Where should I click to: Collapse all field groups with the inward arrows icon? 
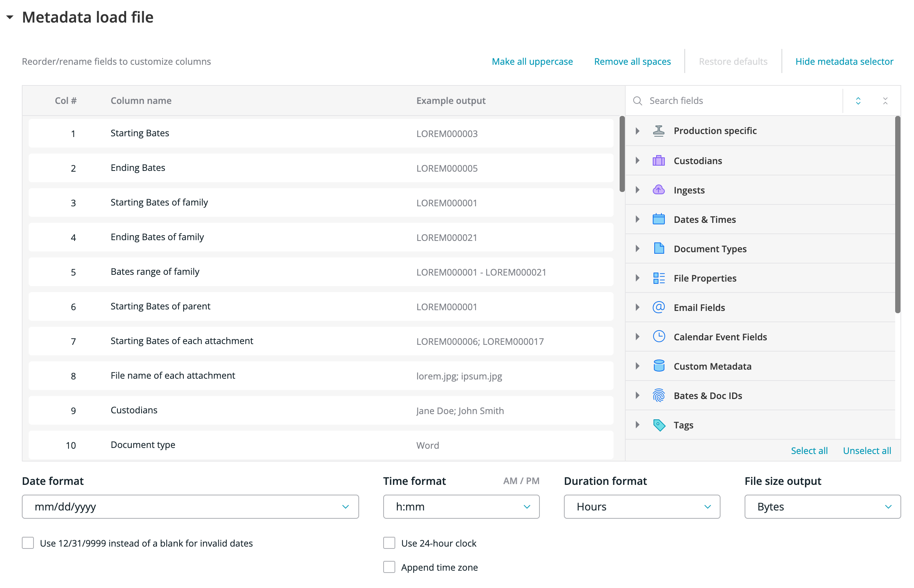click(x=885, y=101)
